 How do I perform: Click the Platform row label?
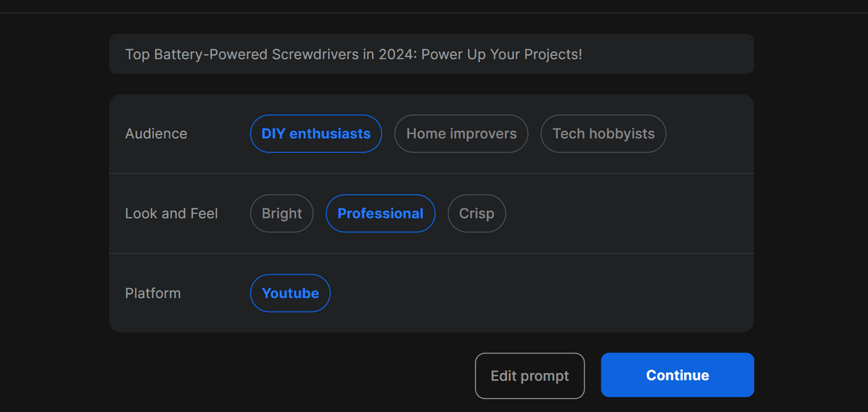(153, 293)
